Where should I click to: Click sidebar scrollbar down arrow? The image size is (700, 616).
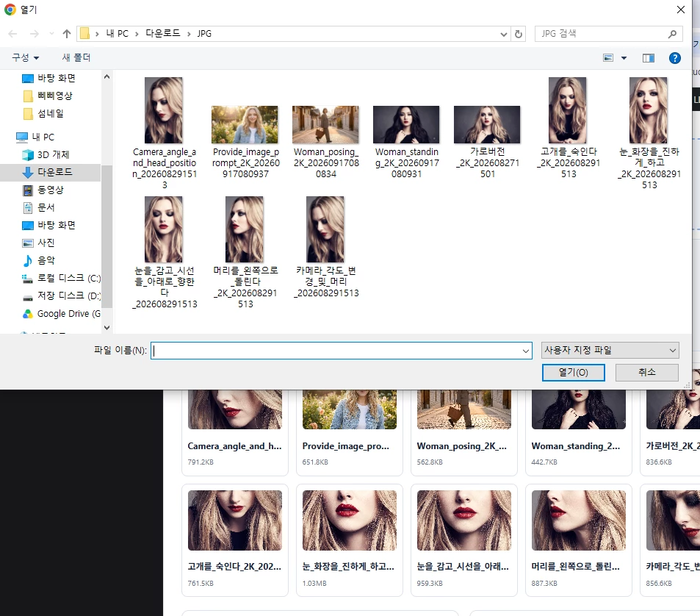pyautogui.click(x=107, y=327)
